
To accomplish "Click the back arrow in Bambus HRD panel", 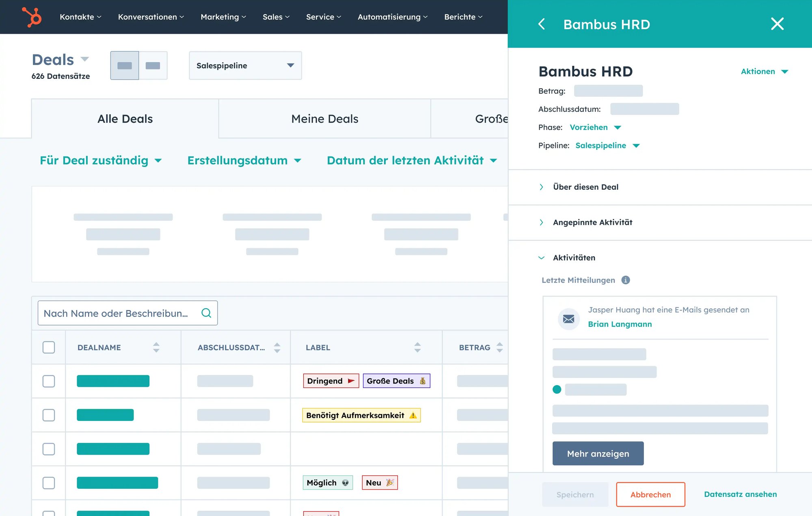I will (x=542, y=24).
